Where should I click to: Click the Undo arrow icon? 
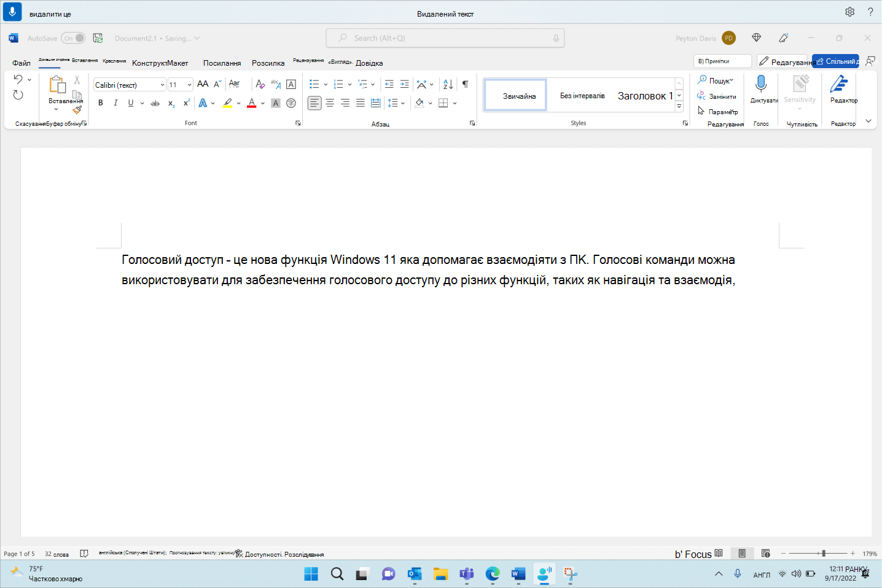(x=18, y=79)
